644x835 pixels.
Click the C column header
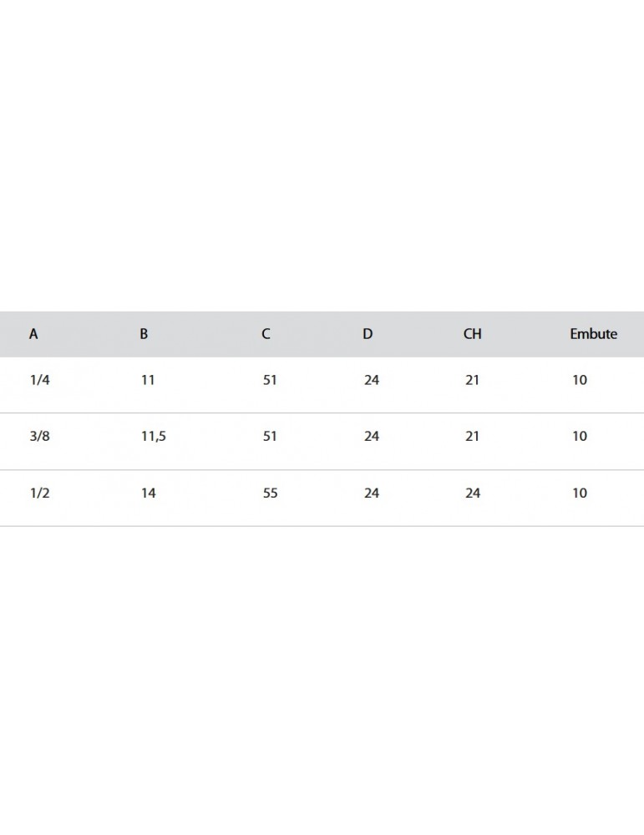(x=266, y=334)
